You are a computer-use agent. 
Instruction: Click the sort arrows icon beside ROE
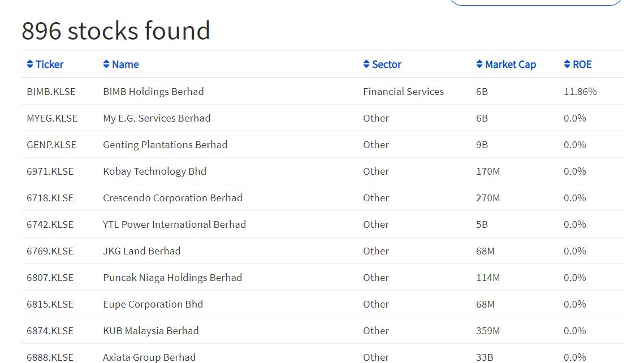point(567,64)
